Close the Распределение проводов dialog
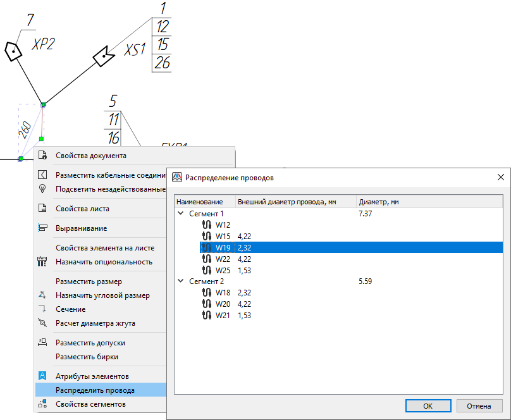This screenshot has width=511, height=420. pos(501,178)
